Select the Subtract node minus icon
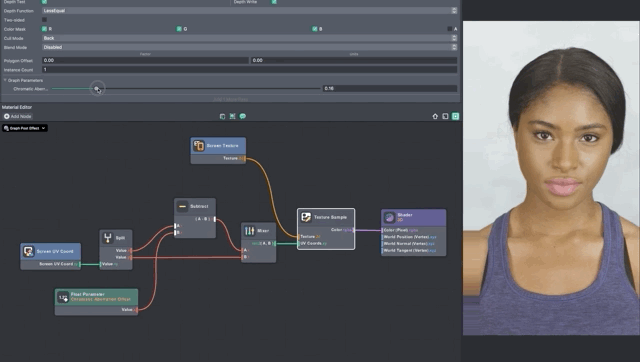This screenshot has width=640, height=362. 182,207
